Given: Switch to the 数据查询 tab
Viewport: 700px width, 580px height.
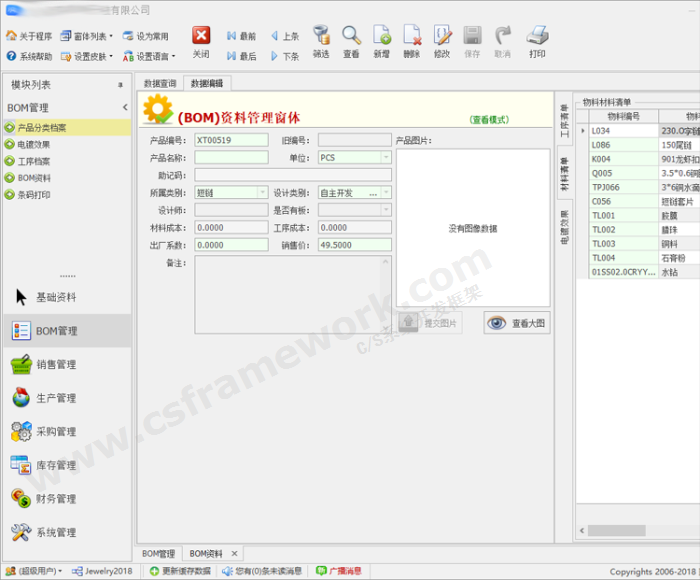Looking at the screenshot, I should coord(160,83).
